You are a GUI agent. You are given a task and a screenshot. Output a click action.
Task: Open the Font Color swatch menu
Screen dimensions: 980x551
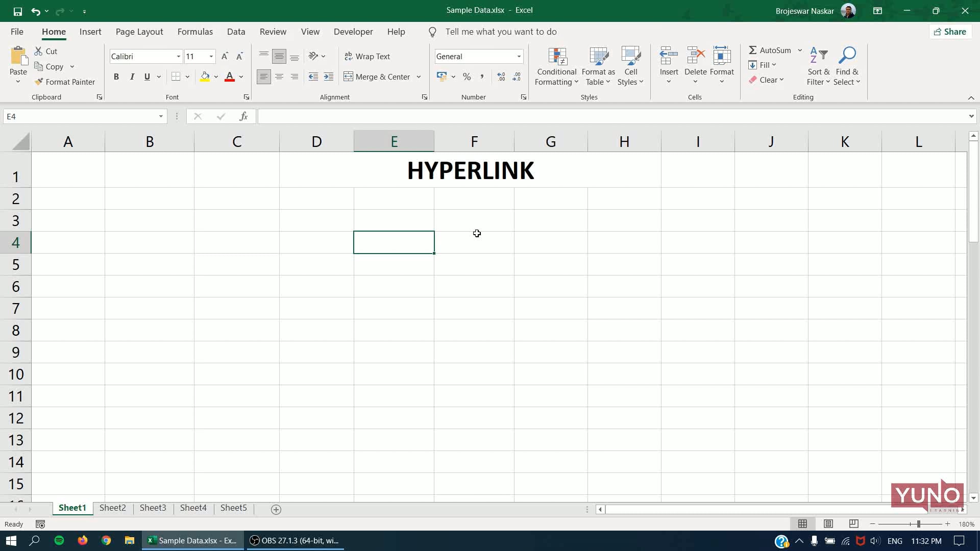(x=241, y=77)
